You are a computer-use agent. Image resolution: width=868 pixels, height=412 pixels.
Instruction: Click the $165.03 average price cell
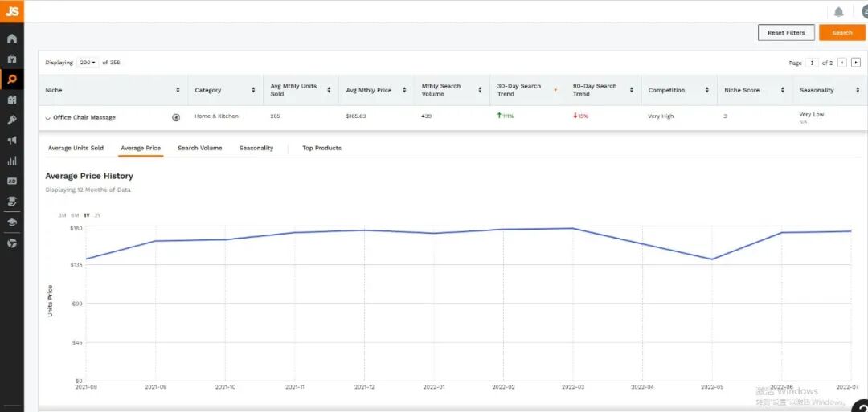(x=356, y=116)
